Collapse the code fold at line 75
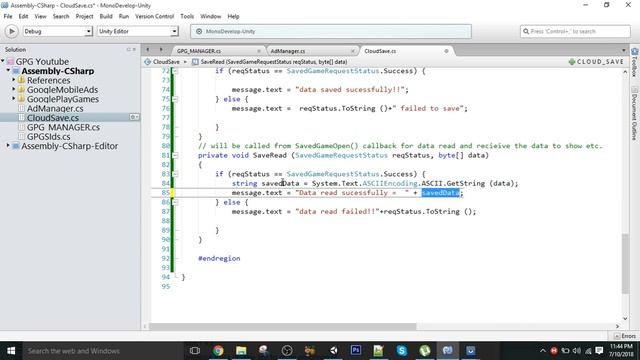Screen dimensions: 640x360 [175, 99]
